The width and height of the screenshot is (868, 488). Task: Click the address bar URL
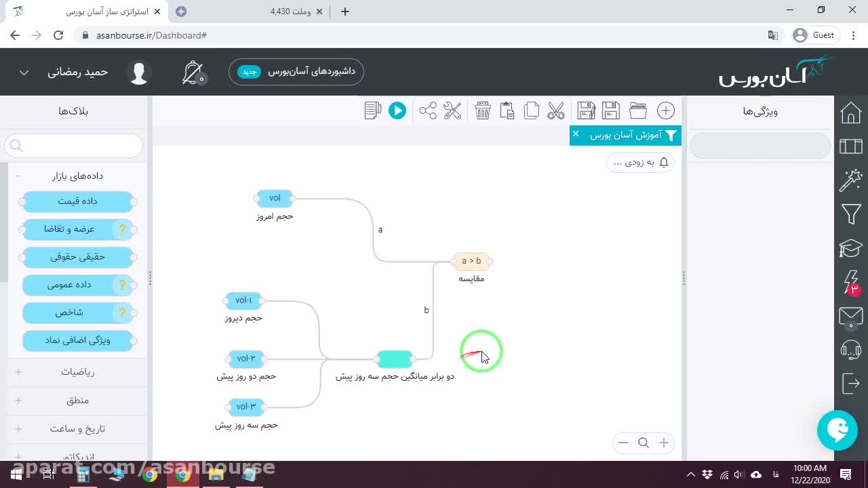151,35
